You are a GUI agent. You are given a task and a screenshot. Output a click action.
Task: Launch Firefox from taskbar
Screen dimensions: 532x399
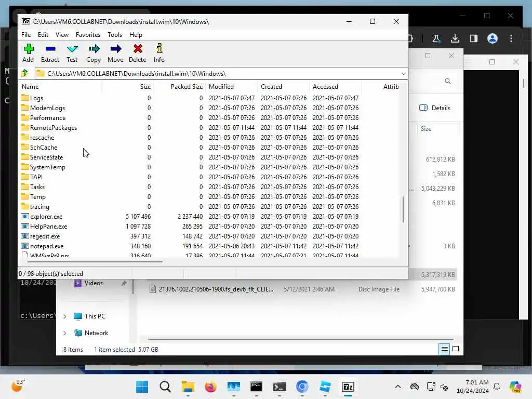(211, 387)
